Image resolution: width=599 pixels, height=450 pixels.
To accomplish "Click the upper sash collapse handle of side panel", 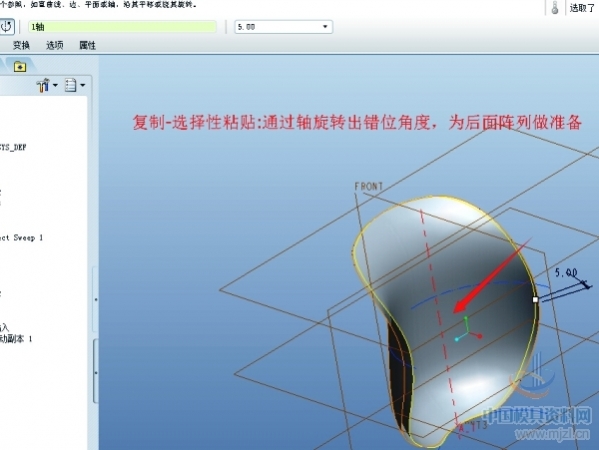I will point(96,299).
